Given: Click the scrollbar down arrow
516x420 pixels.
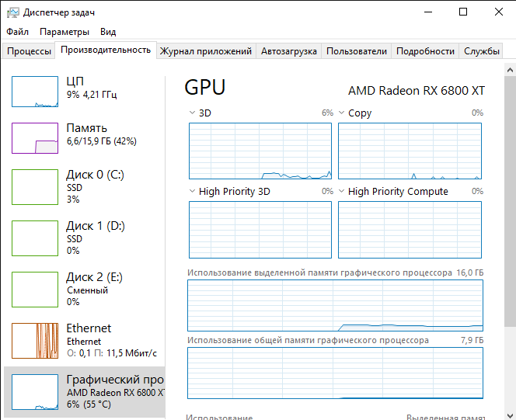Looking at the screenshot, I should coord(510,415).
